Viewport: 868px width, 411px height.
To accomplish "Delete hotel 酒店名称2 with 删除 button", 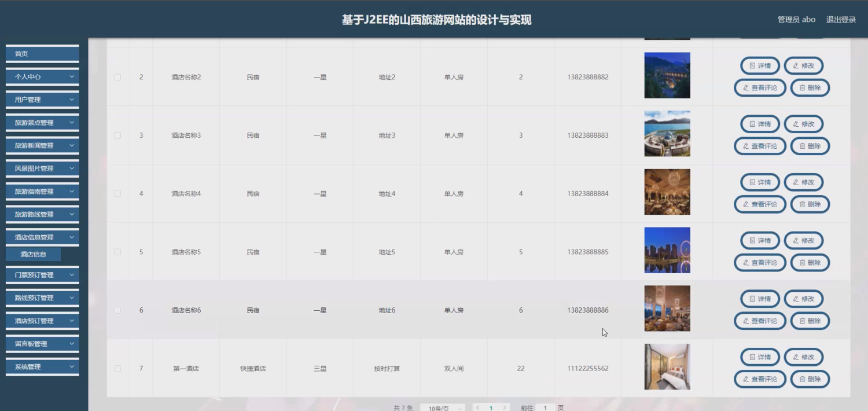I will [810, 88].
